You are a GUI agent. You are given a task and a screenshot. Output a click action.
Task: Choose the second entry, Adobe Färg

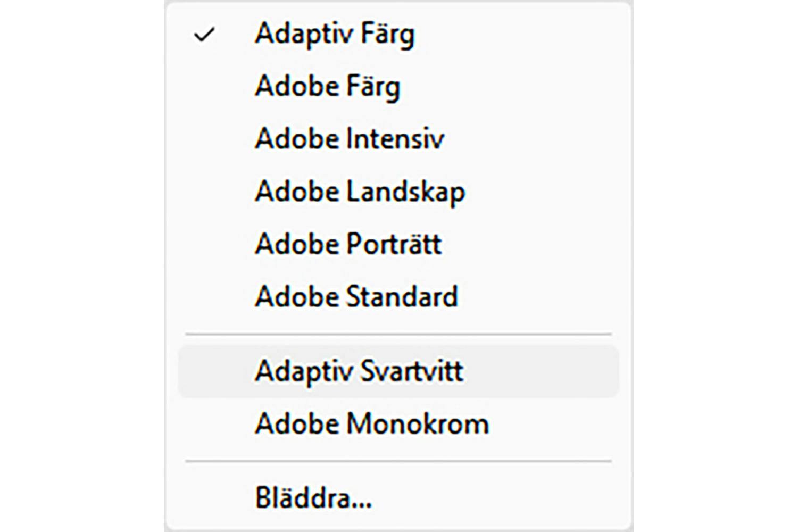coord(327,86)
